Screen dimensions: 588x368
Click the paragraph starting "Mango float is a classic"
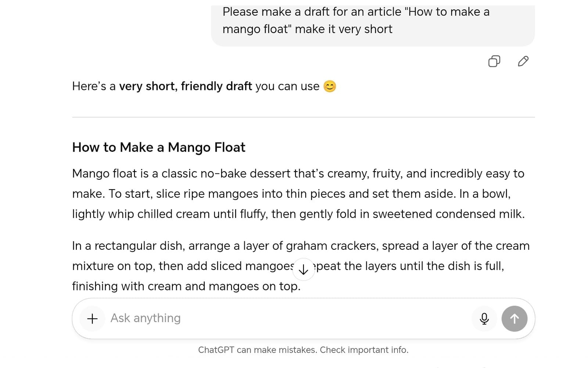tap(298, 194)
